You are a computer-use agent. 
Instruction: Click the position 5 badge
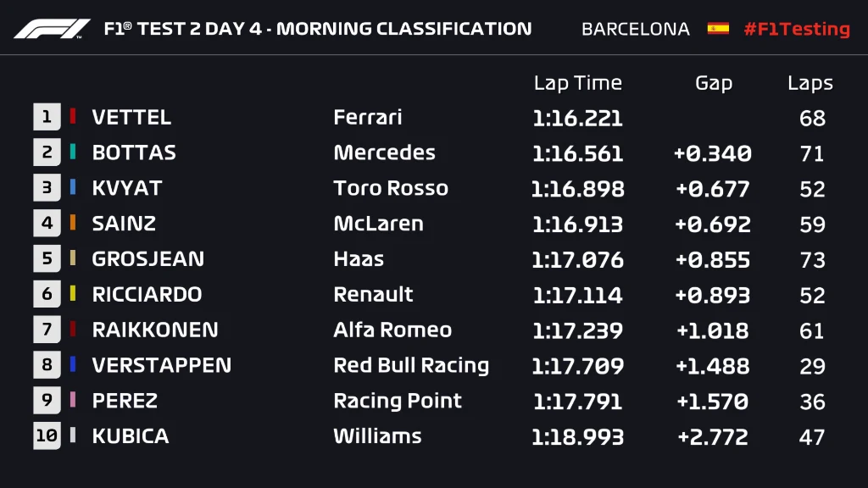point(47,258)
